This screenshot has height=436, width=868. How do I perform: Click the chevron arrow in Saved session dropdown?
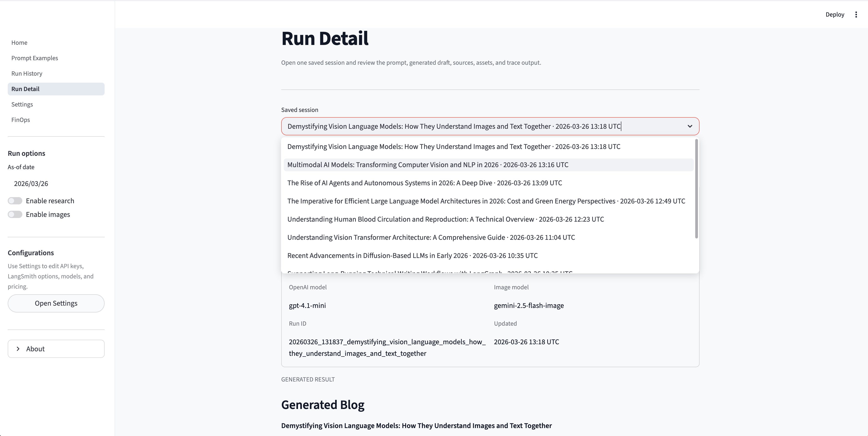pyautogui.click(x=689, y=126)
